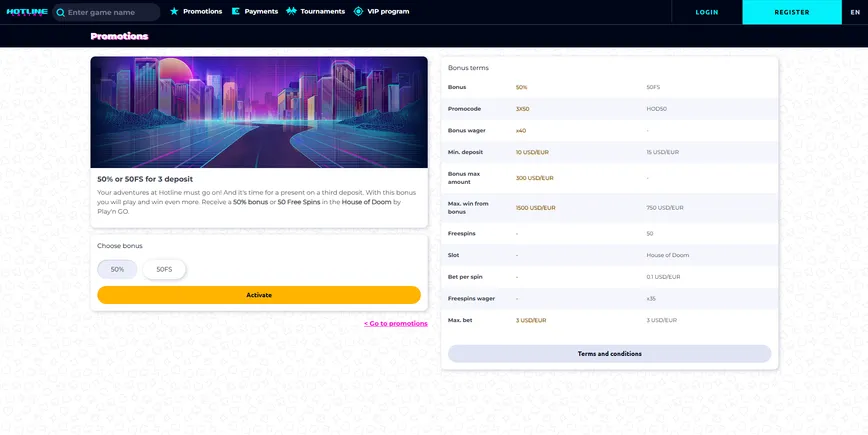Click the 0.1 USD/EUR bet per spin value
Image resolution: width=868 pixels, height=435 pixels.
[x=663, y=277]
